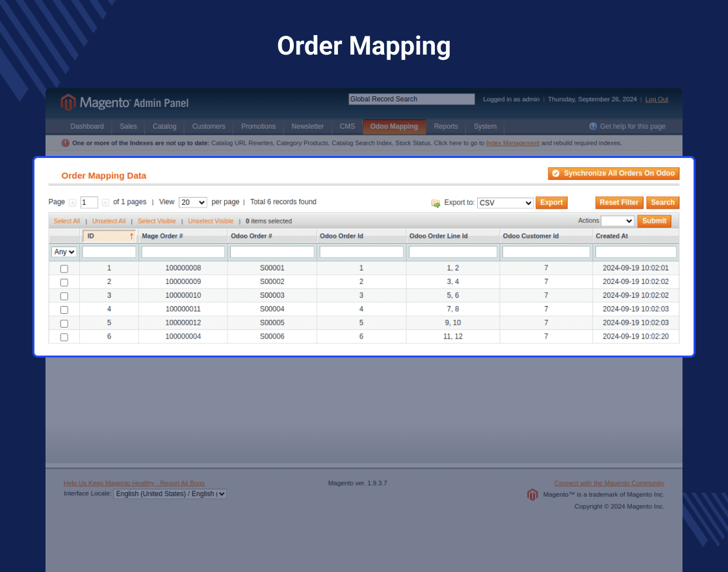
Task: Click the ID ascending sort arrow
Action: 131,237
